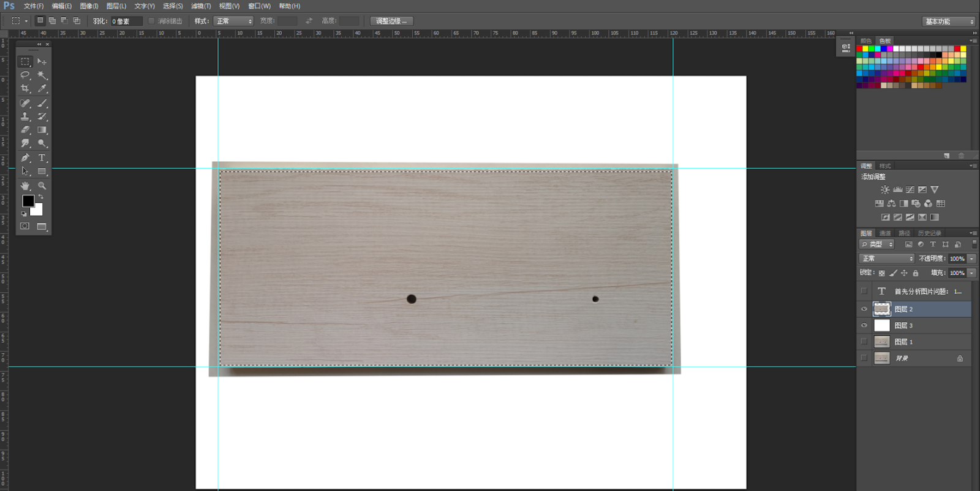980x491 pixels.
Task: Select the Brush tool
Action: click(x=42, y=103)
